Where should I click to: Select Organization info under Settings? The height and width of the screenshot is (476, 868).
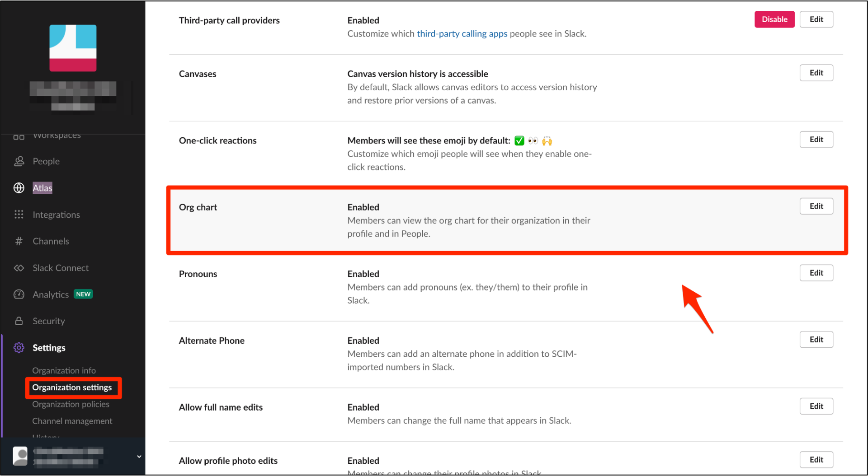point(64,370)
